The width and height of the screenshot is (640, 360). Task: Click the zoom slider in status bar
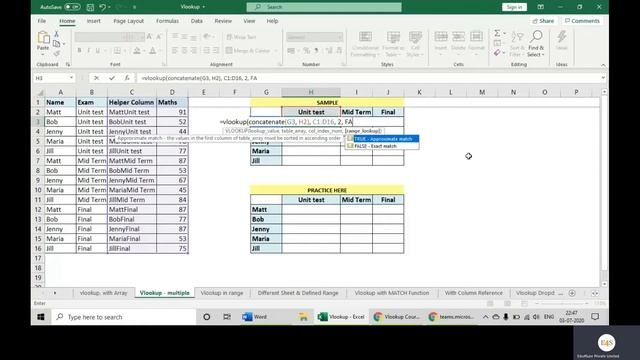[x=562, y=304]
